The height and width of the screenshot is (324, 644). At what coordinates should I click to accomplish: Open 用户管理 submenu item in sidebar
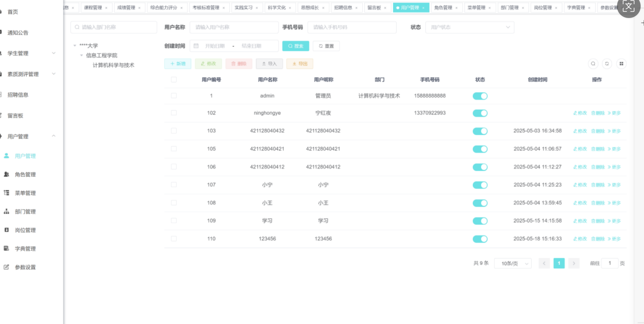[x=25, y=156]
